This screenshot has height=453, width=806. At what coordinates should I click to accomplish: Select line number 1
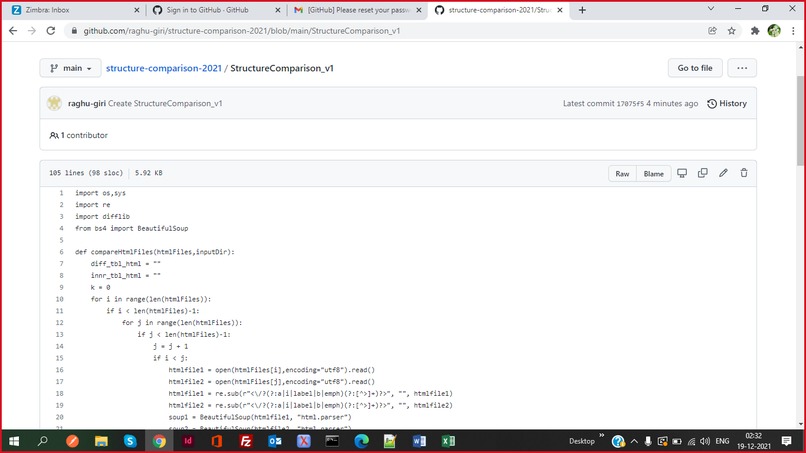pyautogui.click(x=61, y=193)
